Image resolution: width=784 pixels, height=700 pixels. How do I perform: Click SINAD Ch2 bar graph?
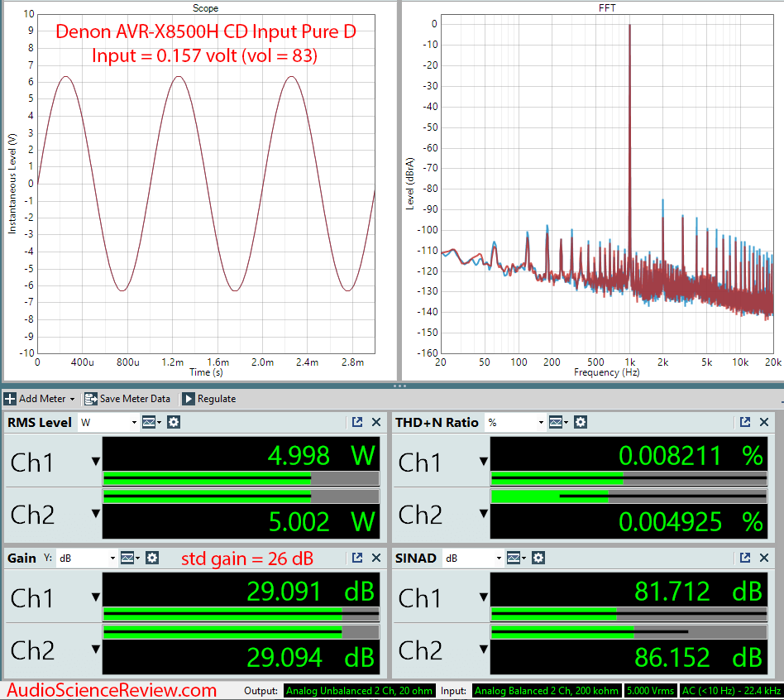point(629,632)
